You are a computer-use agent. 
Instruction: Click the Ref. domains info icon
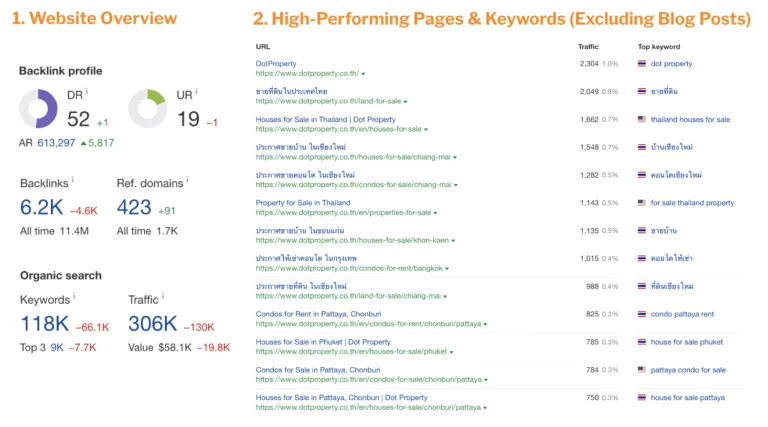tap(187, 180)
